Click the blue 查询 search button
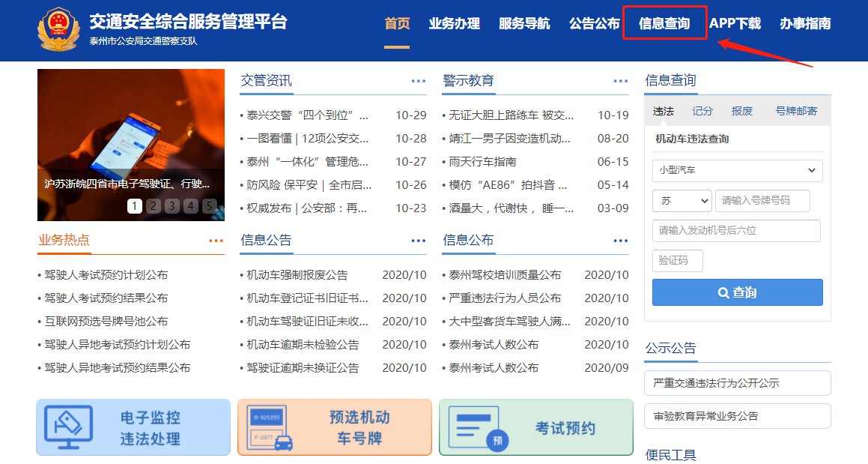Screen dimensions: 868x464 point(737,292)
